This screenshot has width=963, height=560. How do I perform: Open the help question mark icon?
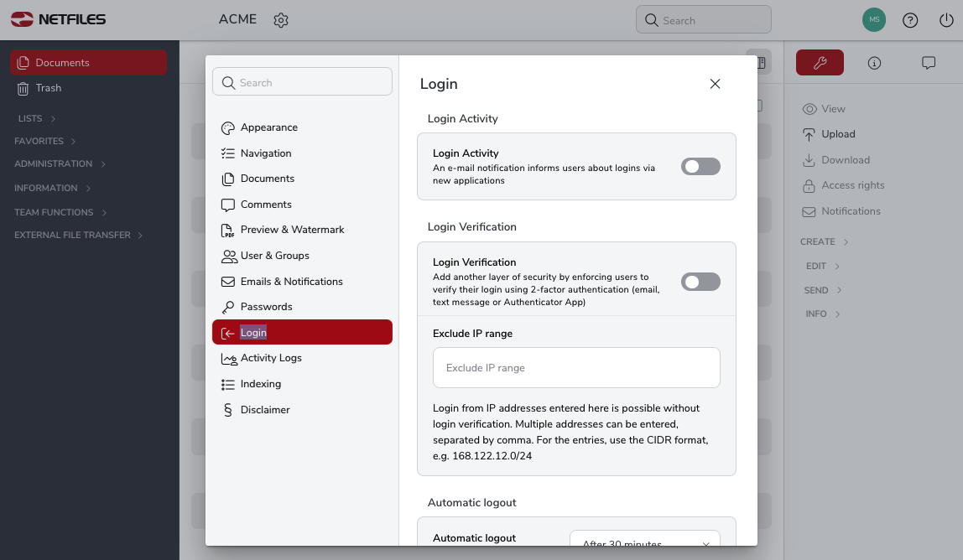tap(910, 20)
